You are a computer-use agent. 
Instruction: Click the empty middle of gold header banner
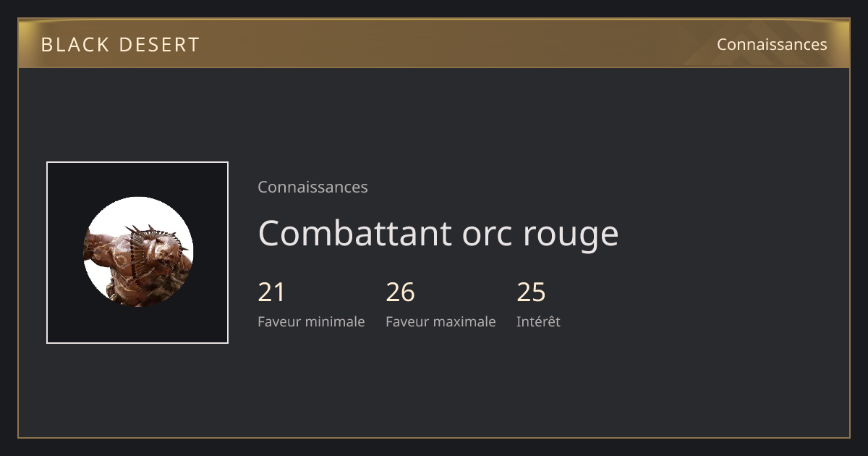pos(456,44)
